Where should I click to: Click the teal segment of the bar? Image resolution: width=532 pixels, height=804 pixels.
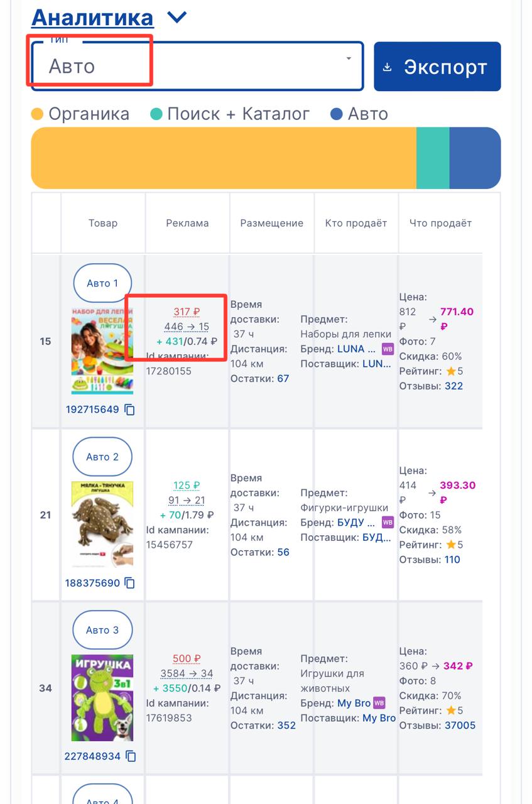coord(433,158)
